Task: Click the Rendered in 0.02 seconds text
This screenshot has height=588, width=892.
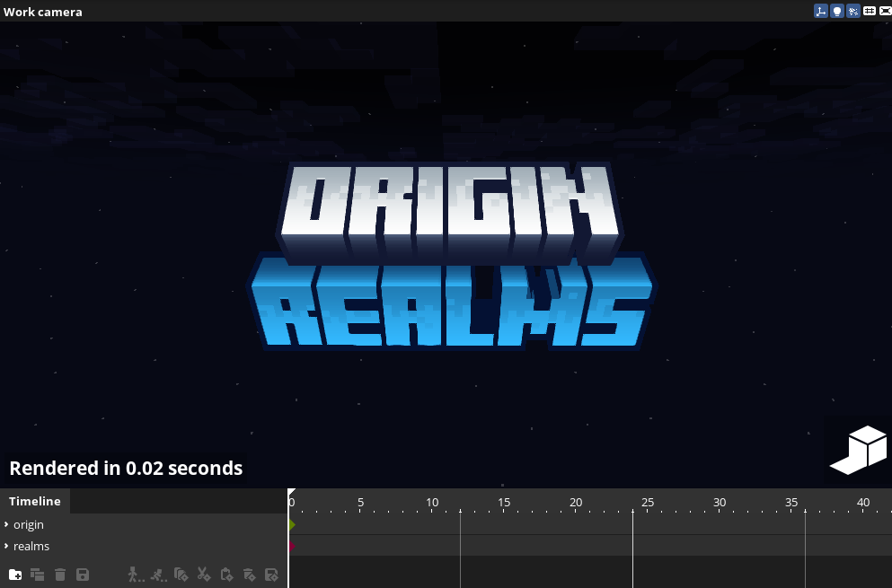Action: click(x=126, y=468)
